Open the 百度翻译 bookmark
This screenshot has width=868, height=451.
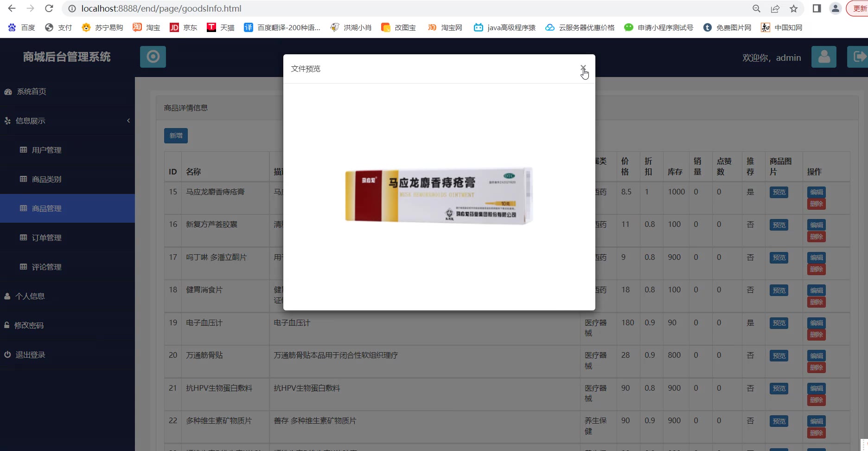point(282,27)
